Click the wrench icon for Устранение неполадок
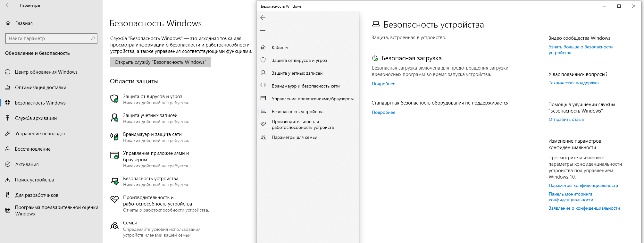Viewport: 644px width, 243px height. point(8,134)
